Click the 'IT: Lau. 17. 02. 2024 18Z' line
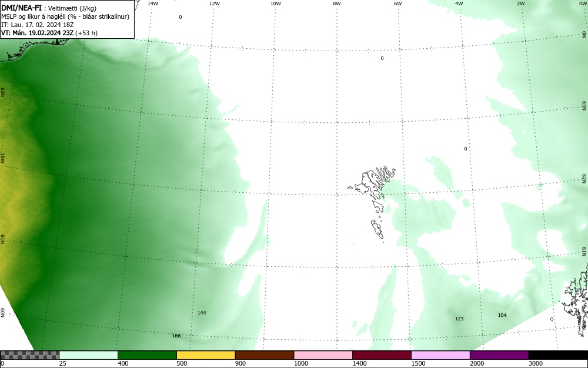This screenshot has width=588, height=368. point(38,25)
